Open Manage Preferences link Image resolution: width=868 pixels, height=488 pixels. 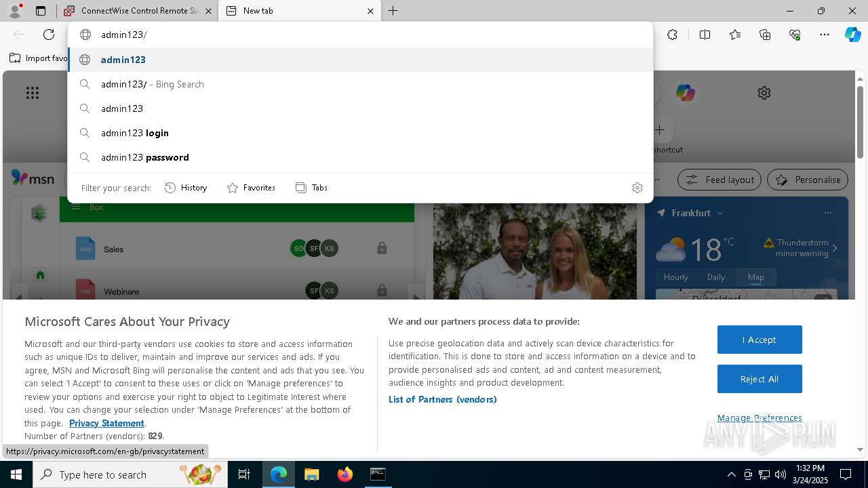[759, 418]
